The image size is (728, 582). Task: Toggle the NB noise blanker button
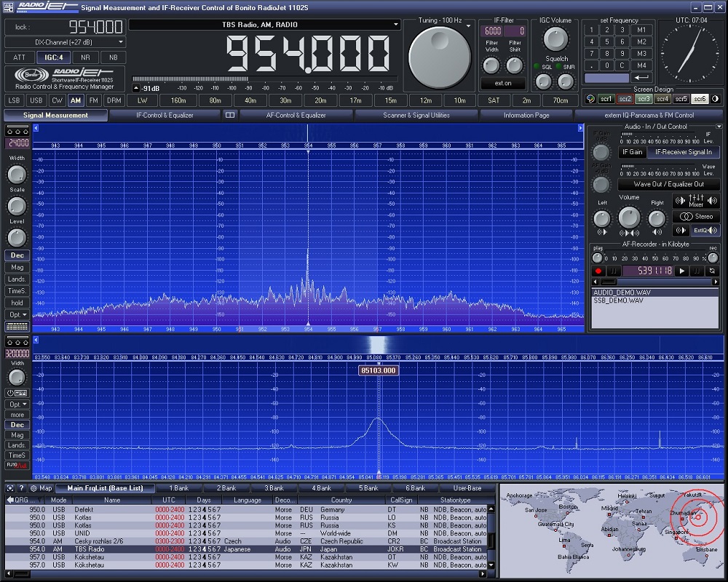pos(114,57)
